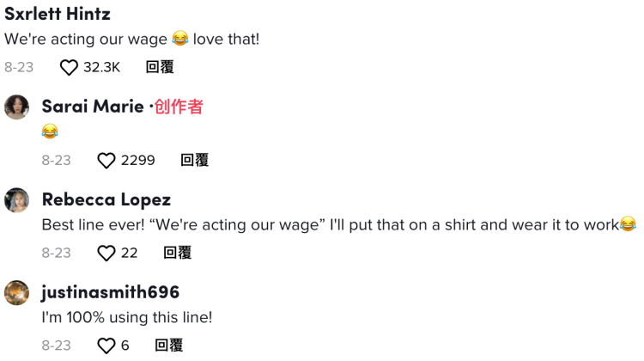This screenshot has width=644, height=361.
Task: Reply to Sarai Marie's comment
Action: tap(194, 161)
